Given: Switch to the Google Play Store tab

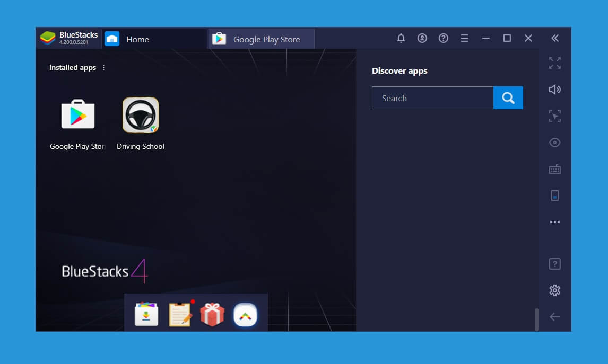Looking at the screenshot, I should point(262,39).
